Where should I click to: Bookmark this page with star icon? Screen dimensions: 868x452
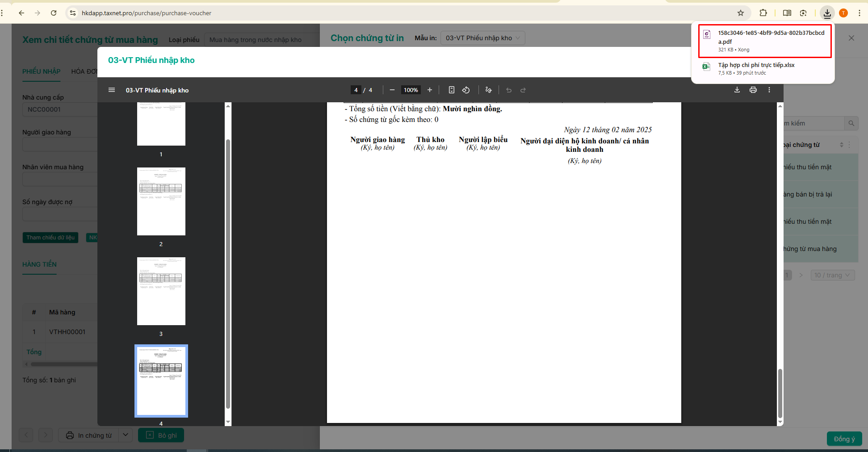pyautogui.click(x=741, y=13)
